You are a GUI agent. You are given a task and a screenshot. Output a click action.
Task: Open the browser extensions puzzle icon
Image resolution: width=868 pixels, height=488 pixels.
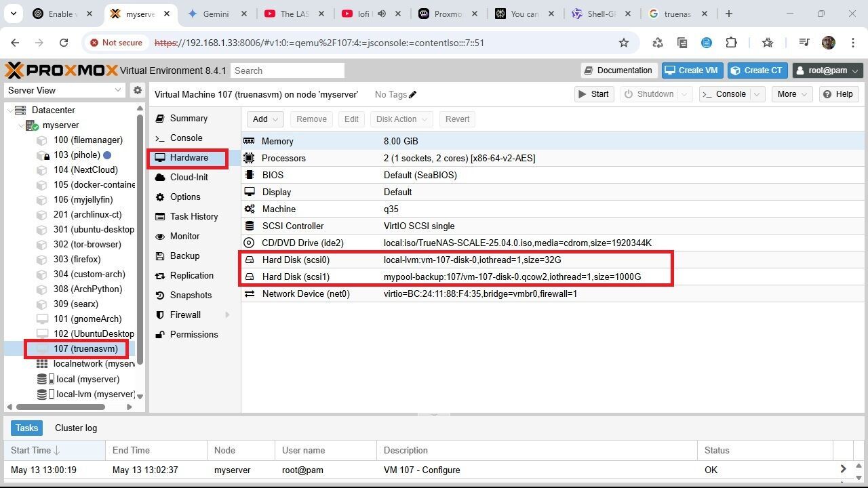point(731,43)
